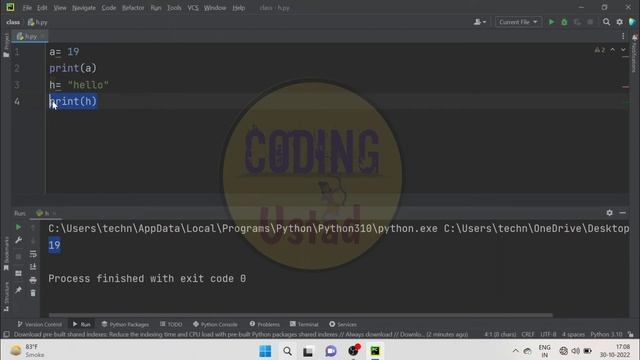The image size is (640, 360).
Task: Pin the Run tab with pin icon
Action: point(18,290)
